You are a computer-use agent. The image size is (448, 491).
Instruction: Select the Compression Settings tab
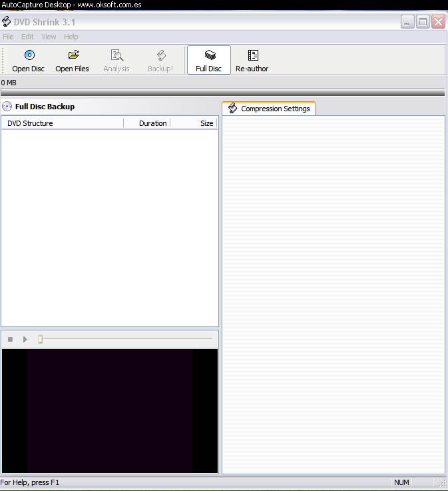click(268, 109)
